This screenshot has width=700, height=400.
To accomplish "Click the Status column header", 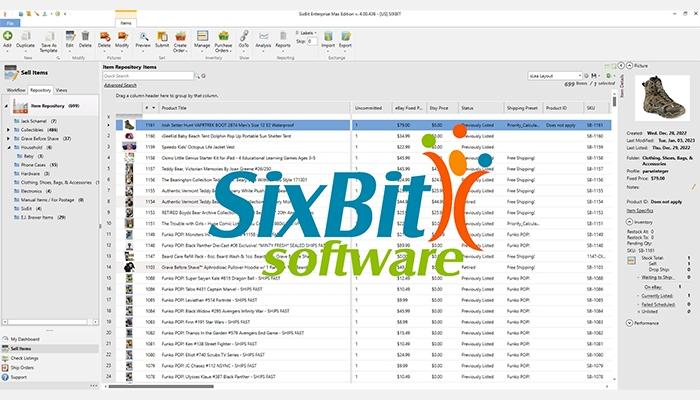I will 481,108.
